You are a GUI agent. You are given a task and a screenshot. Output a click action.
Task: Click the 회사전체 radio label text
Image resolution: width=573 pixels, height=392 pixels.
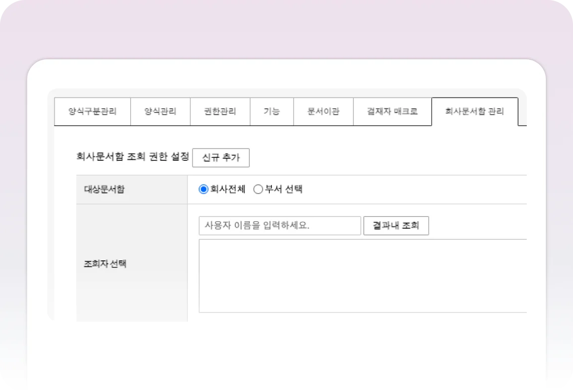click(x=228, y=189)
